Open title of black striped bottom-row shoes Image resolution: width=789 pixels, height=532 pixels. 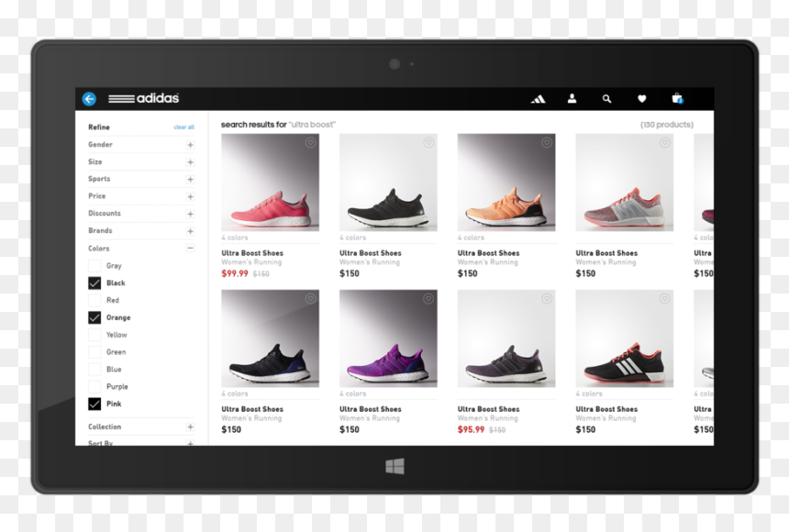(x=606, y=409)
